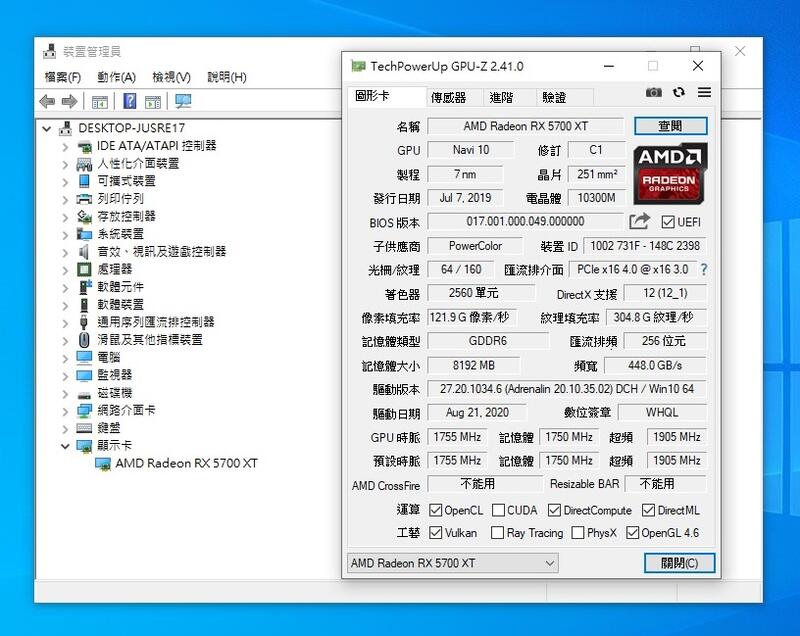Toggle the PhysX checkbox
800x636 pixels.
(x=578, y=532)
